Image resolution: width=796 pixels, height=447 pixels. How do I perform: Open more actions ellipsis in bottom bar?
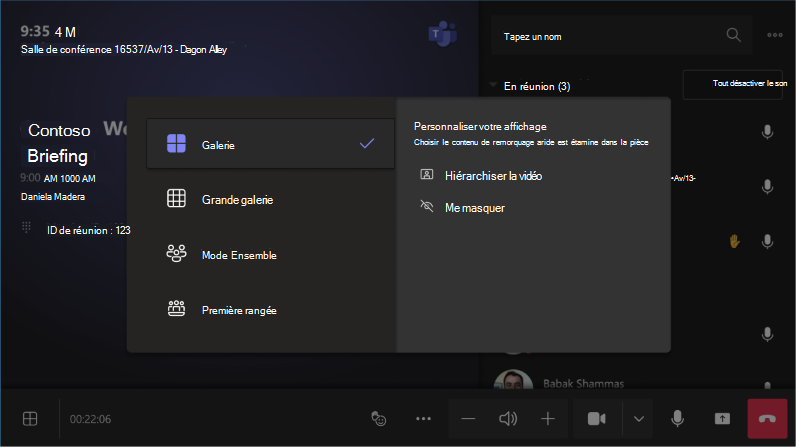[x=423, y=419]
